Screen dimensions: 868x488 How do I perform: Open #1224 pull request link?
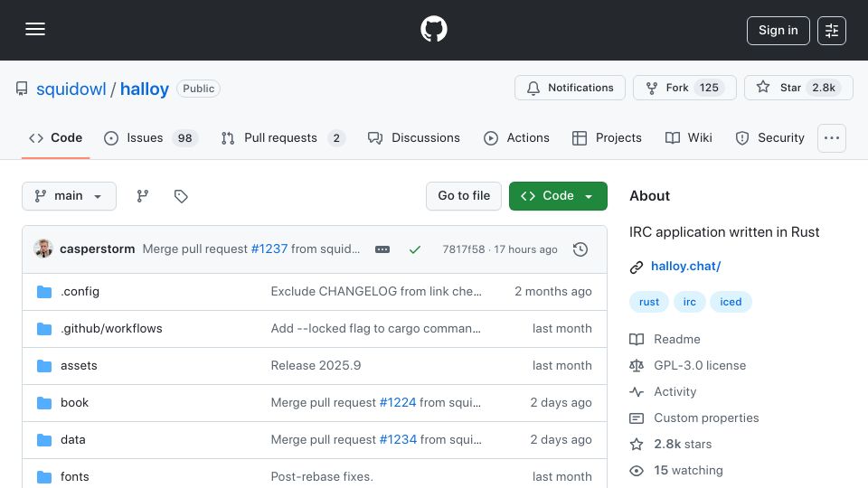(398, 403)
